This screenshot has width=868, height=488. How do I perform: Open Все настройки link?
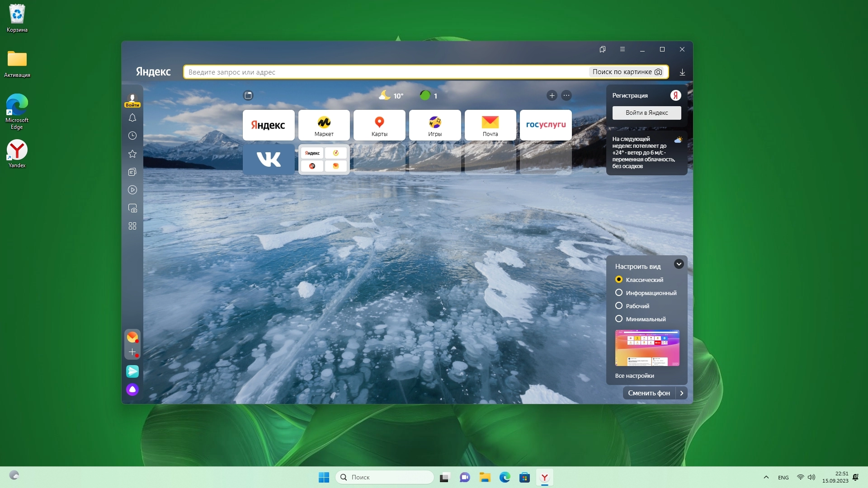pos(634,376)
